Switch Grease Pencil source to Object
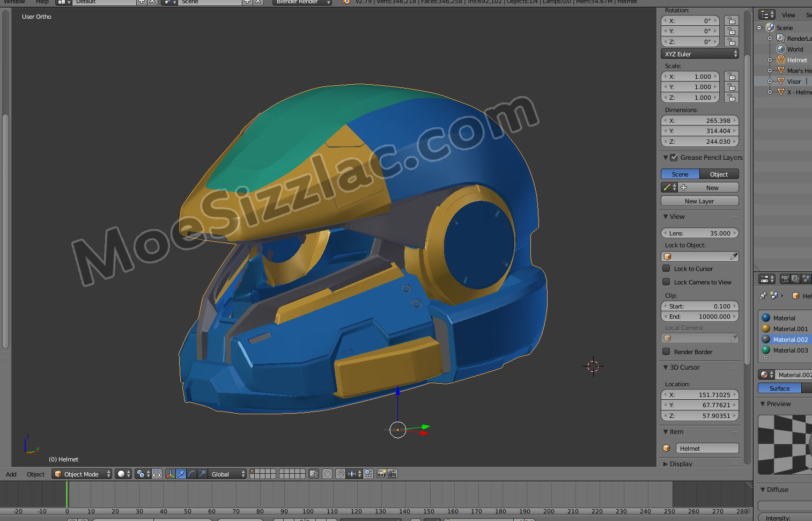 pyautogui.click(x=719, y=174)
